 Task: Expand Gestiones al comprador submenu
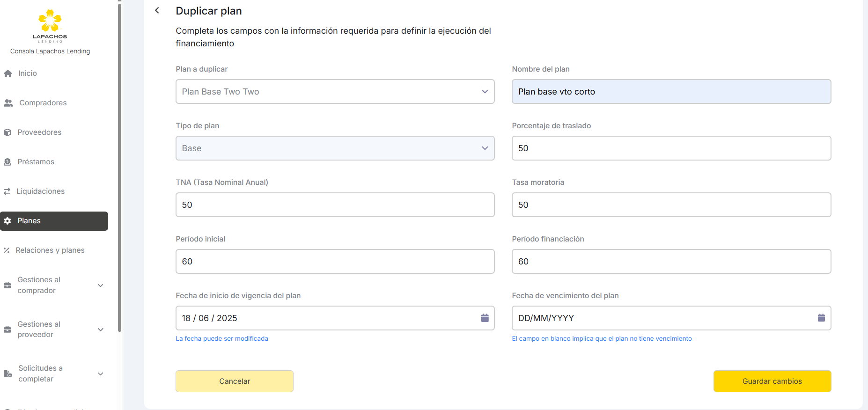tap(100, 285)
